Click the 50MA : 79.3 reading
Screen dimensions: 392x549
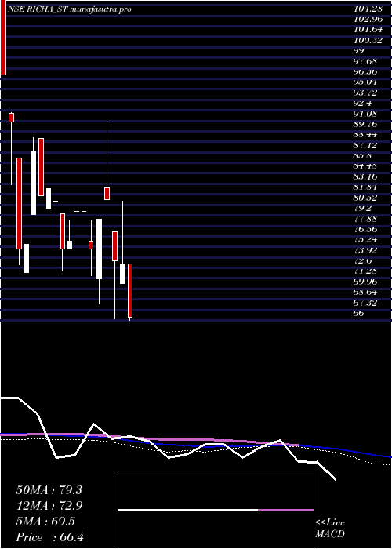click(49, 490)
